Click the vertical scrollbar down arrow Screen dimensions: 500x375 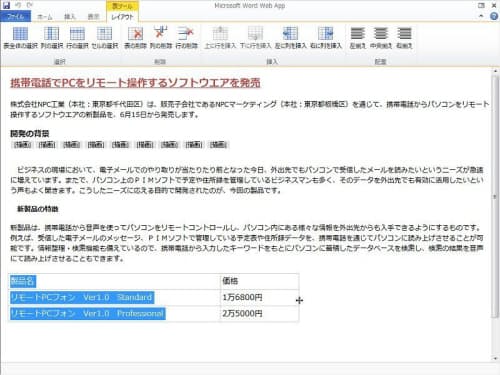pyautogui.click(x=495, y=358)
